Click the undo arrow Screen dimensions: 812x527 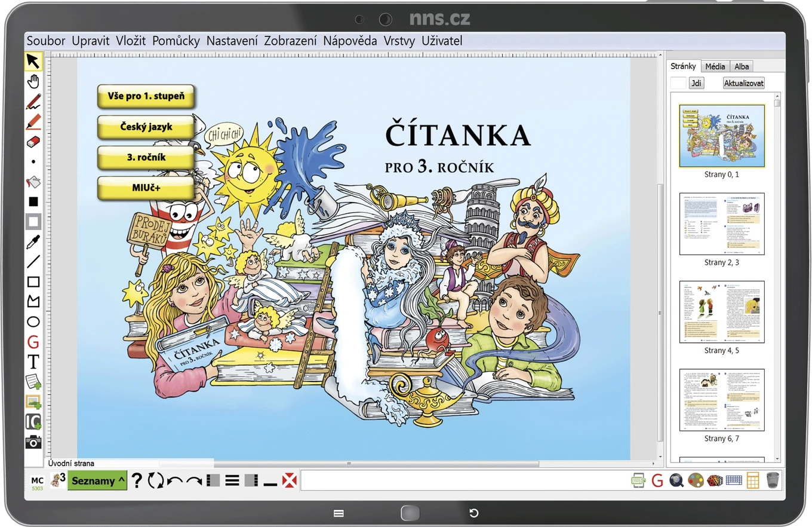point(175,480)
